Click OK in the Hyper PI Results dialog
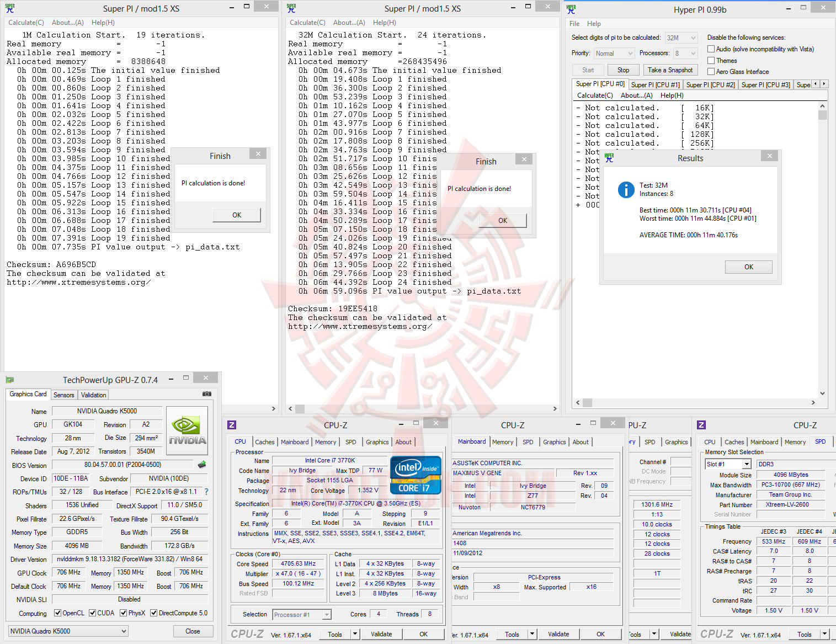Screen dimensions: 836x644 [749, 267]
